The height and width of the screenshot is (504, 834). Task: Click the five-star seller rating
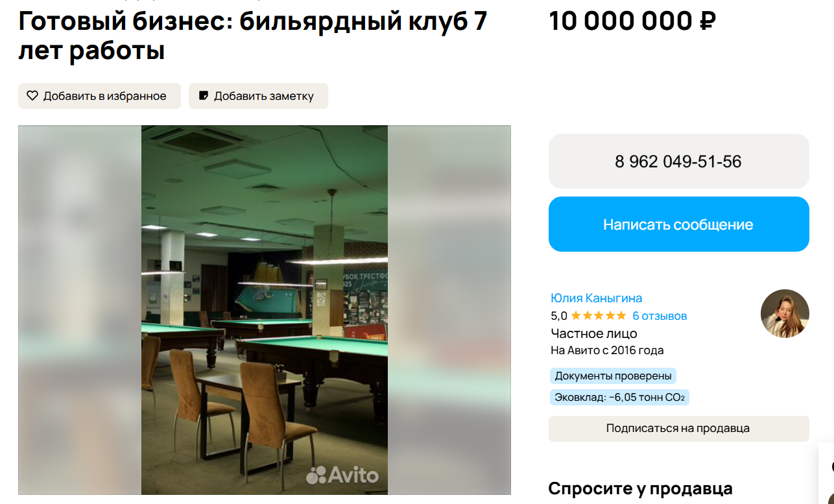[x=598, y=316]
